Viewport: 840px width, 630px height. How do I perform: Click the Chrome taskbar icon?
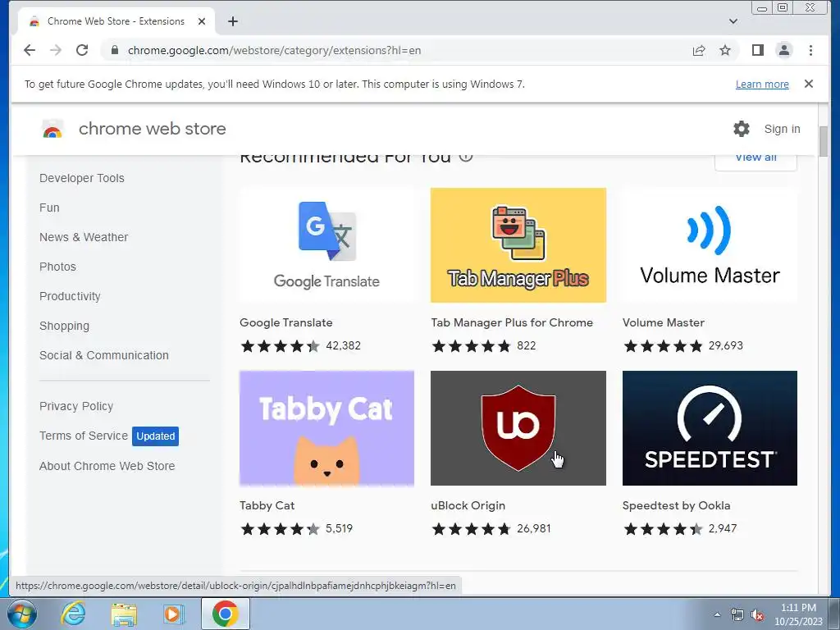point(226,614)
